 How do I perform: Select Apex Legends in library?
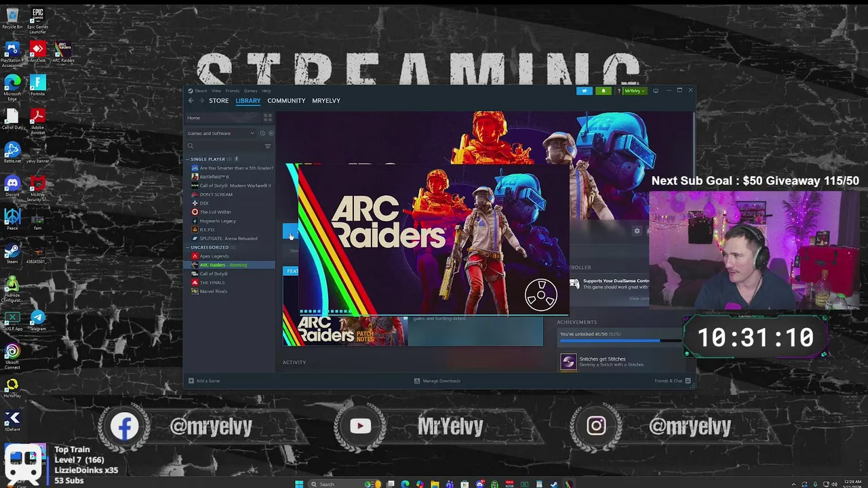pos(214,256)
